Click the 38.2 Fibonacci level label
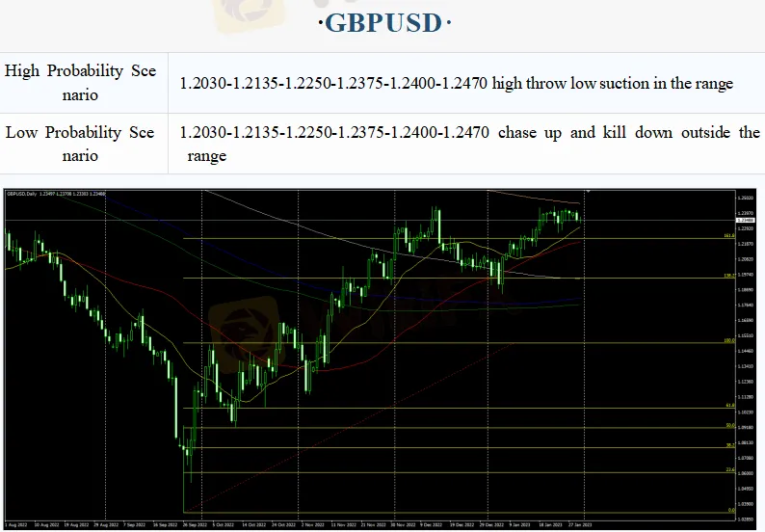 pyautogui.click(x=730, y=446)
